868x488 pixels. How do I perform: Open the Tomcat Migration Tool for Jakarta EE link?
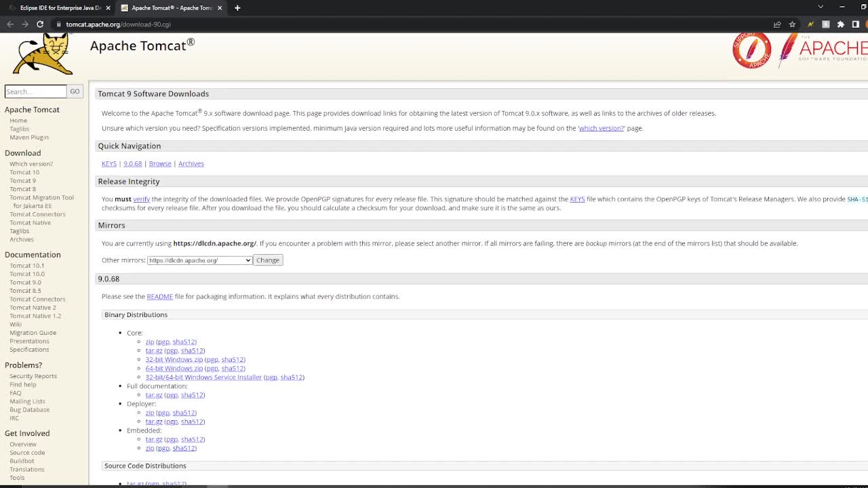pos(41,202)
